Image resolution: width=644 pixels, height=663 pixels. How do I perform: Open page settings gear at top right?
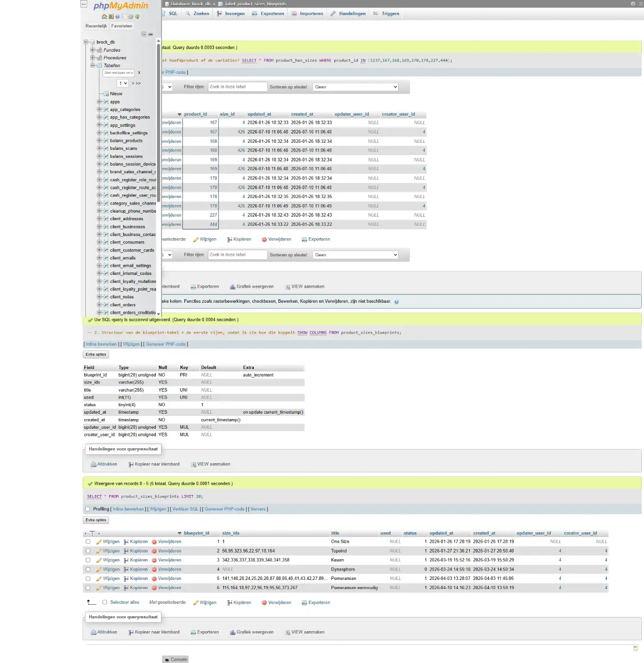[x=633, y=4]
